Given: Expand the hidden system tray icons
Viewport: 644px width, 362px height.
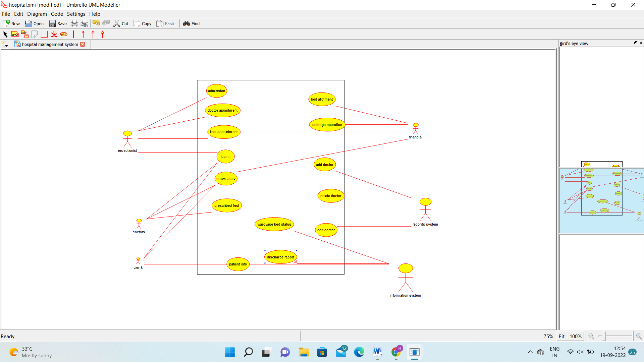Looking at the screenshot, I should tap(530, 352).
